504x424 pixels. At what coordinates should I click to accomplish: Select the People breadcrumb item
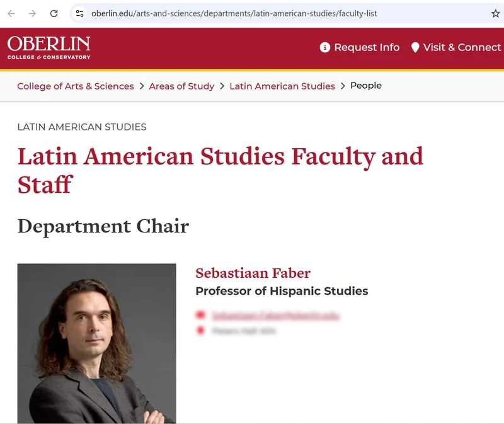click(366, 86)
